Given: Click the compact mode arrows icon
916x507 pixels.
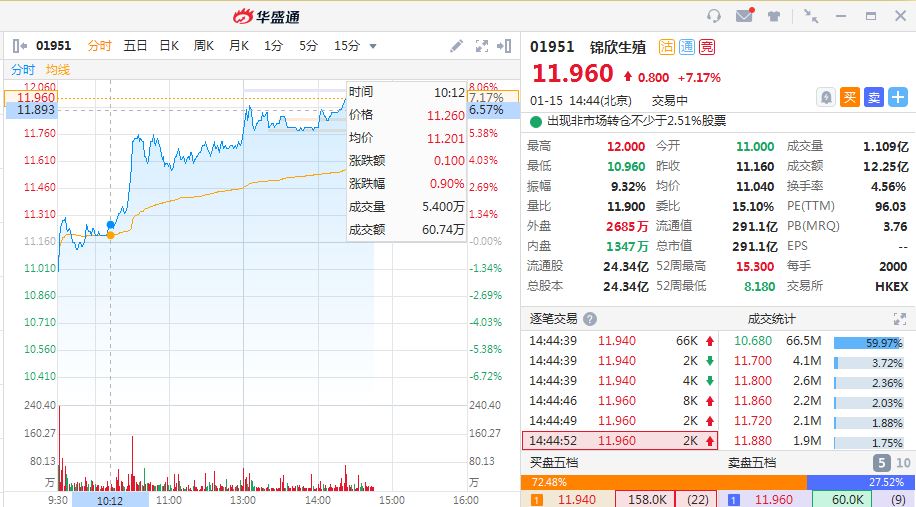Looking at the screenshot, I should [811, 16].
